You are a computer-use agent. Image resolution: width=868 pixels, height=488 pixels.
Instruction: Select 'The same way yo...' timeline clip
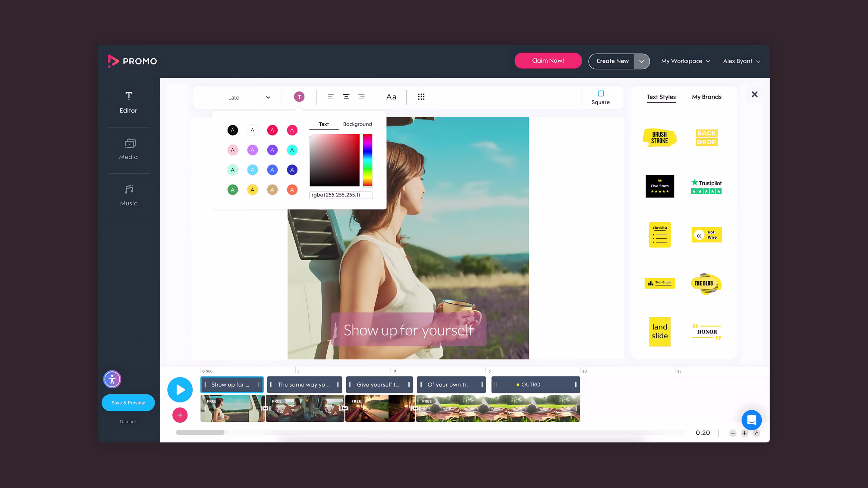click(x=305, y=385)
